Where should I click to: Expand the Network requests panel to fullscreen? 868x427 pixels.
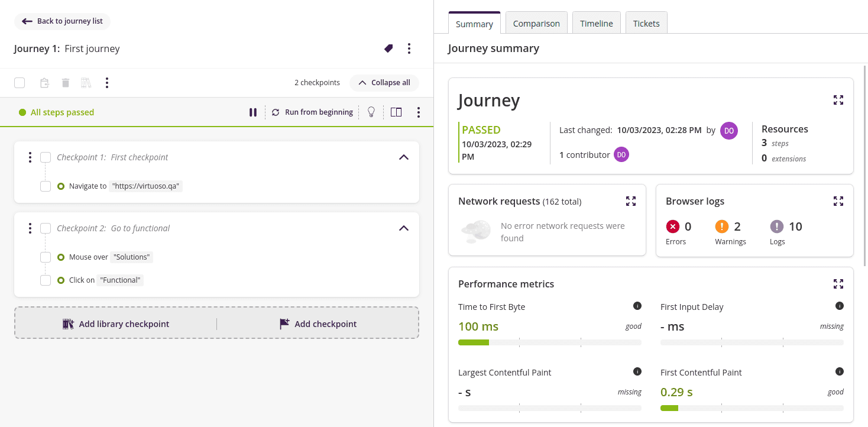click(631, 201)
